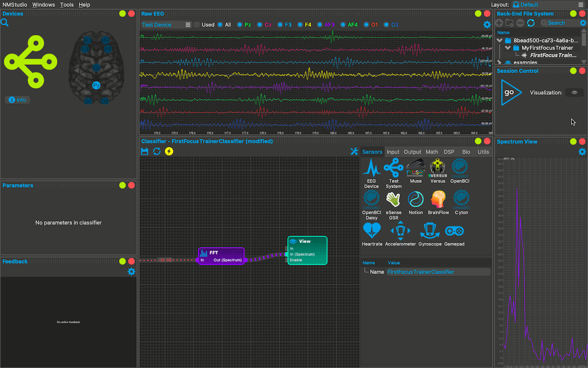Select the OpenBCI sensor node
The height and width of the screenshot is (368, 588).
tap(460, 171)
